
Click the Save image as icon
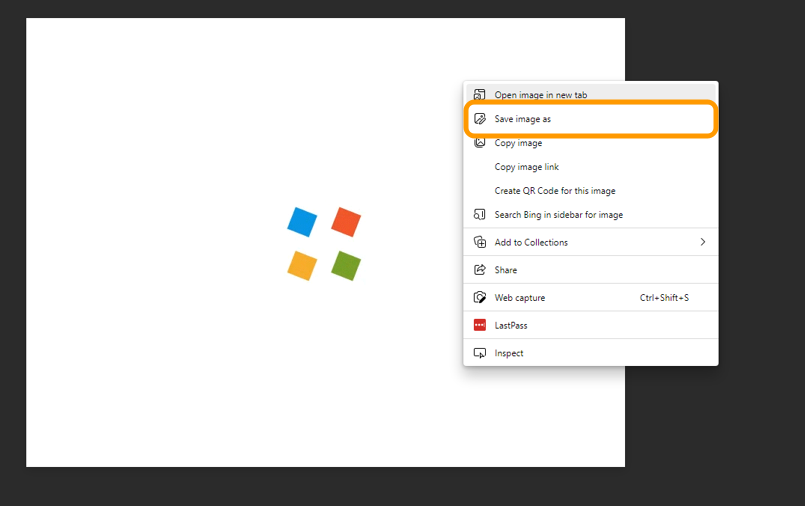click(480, 119)
